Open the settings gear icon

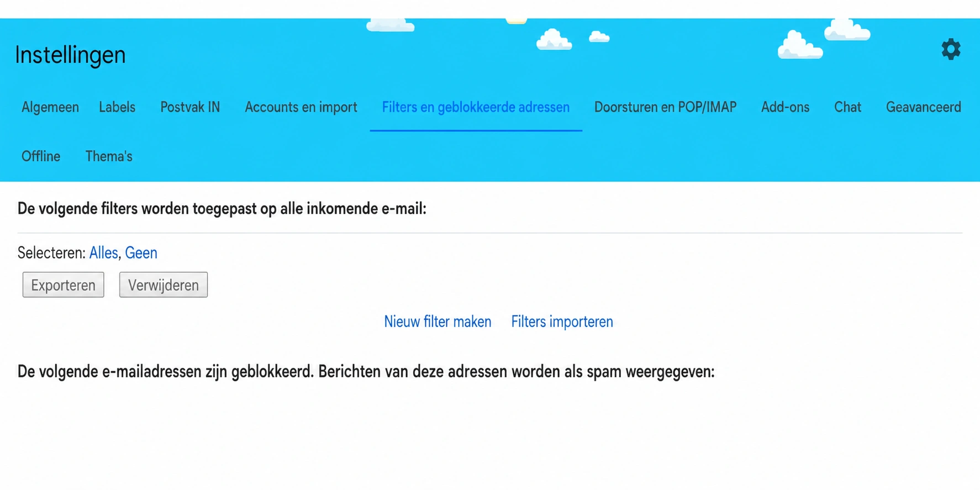[951, 50]
